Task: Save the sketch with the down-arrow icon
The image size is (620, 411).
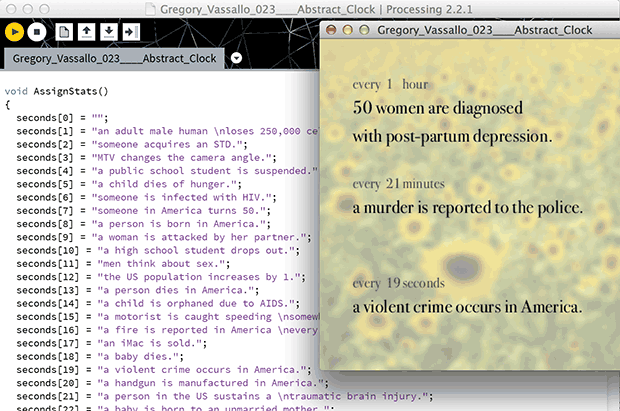Action: (108, 32)
